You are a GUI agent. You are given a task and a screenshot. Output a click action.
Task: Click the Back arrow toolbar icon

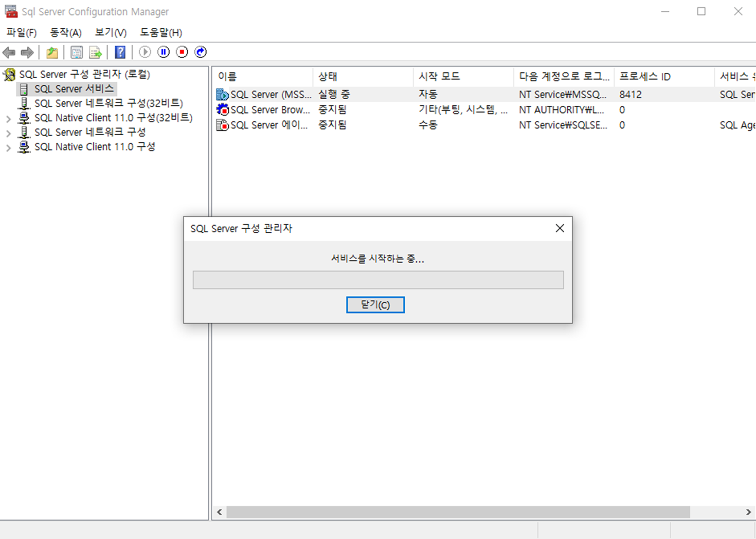[9, 52]
